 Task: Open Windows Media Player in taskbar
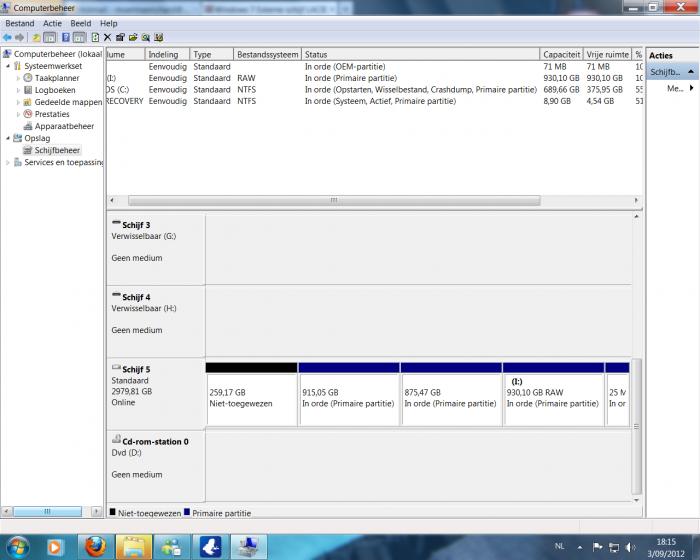(54, 547)
